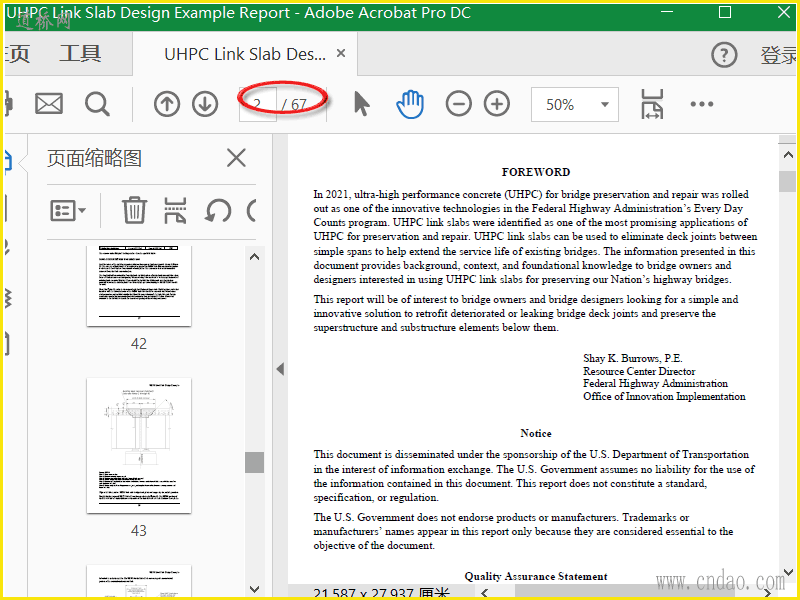Rotate page counterclockwise in thumbnails panel

(x=218, y=210)
